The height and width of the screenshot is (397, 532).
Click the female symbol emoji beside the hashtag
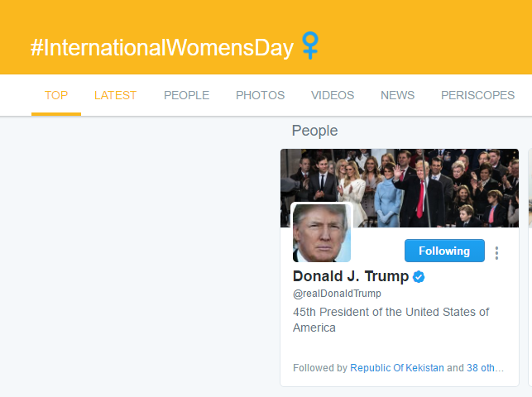(x=310, y=45)
